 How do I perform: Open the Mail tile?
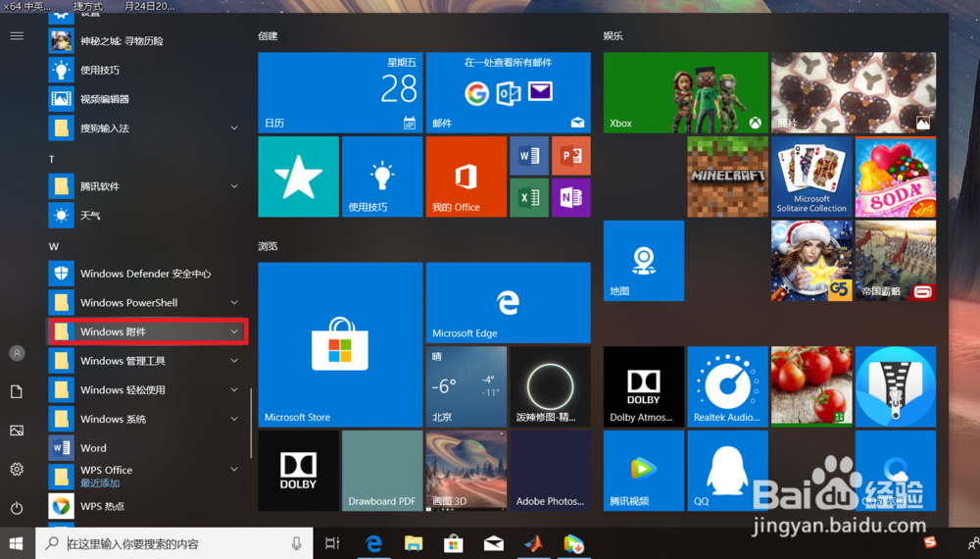(x=508, y=92)
